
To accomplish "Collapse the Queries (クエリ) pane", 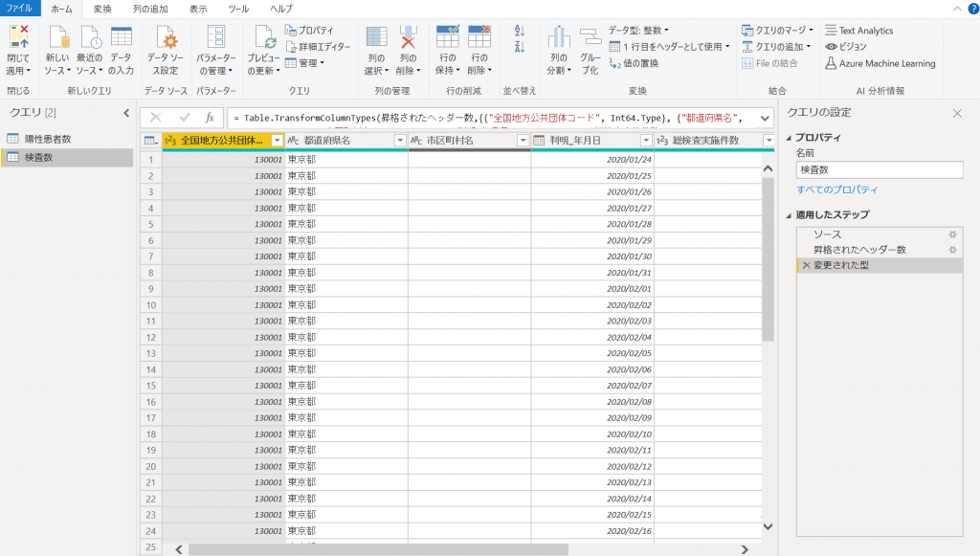I will coord(126,113).
